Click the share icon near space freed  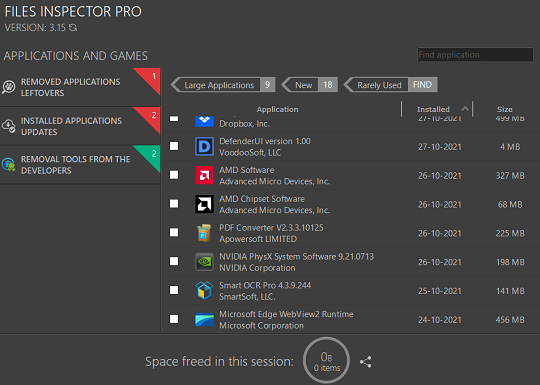coord(365,362)
